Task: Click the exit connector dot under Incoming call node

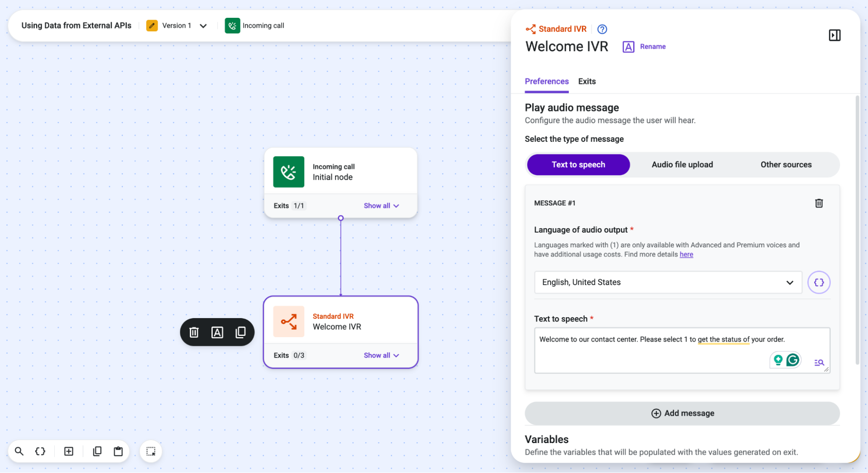Action: [341, 218]
